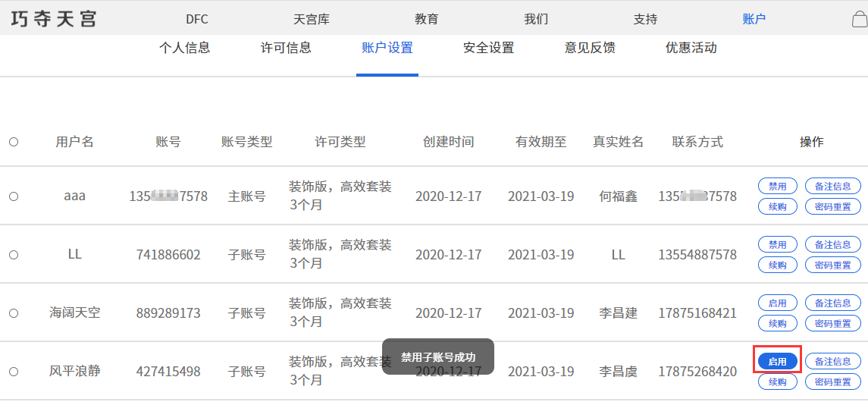Click 密码重置 for user LL
Screen dimensions: 868x402
point(832,265)
